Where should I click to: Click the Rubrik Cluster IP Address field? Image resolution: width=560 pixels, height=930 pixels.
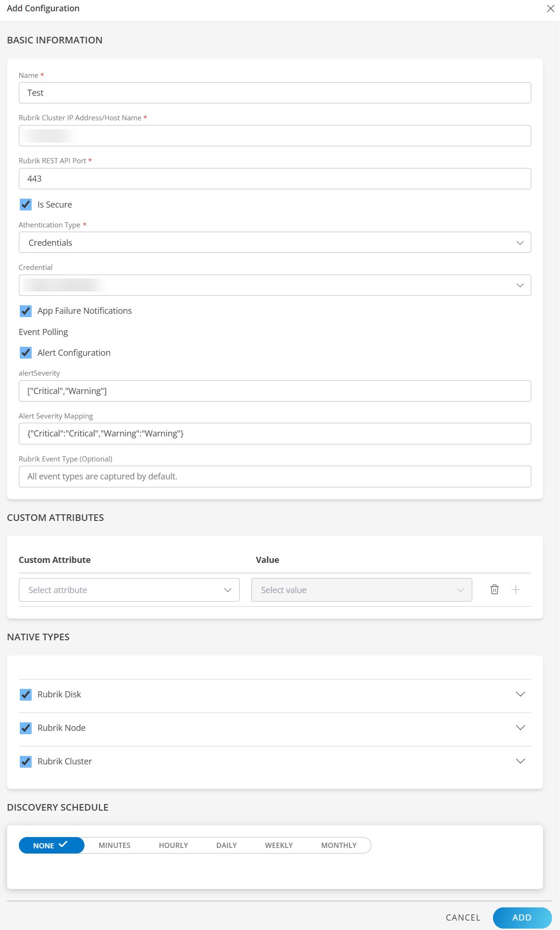(x=275, y=136)
